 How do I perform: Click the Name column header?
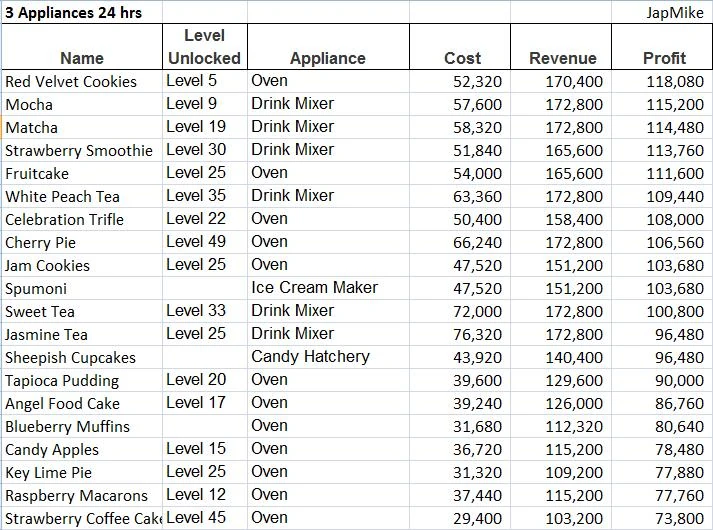(82, 46)
